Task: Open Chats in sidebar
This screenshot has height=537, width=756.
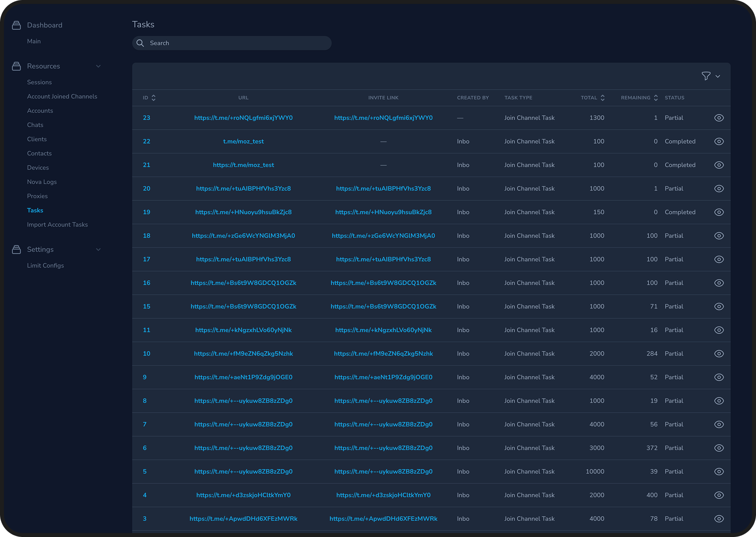Action: tap(35, 125)
